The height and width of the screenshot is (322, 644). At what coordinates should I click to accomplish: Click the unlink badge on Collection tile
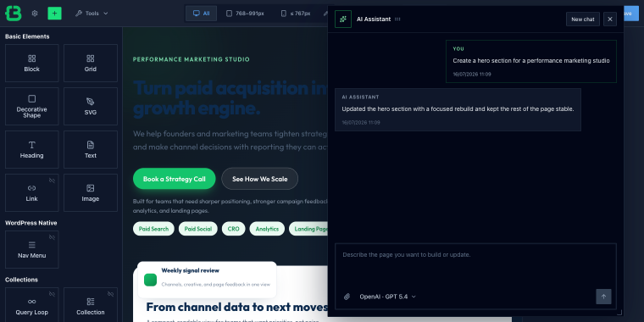click(110, 294)
